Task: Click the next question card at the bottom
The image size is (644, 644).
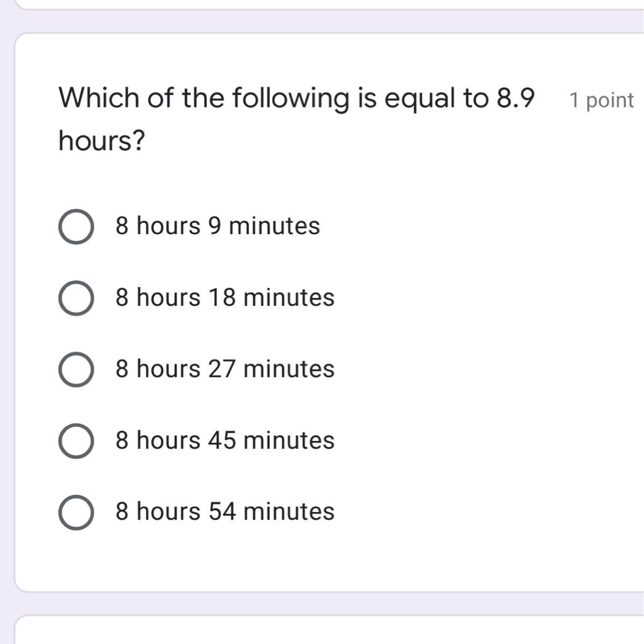Action: 322,631
